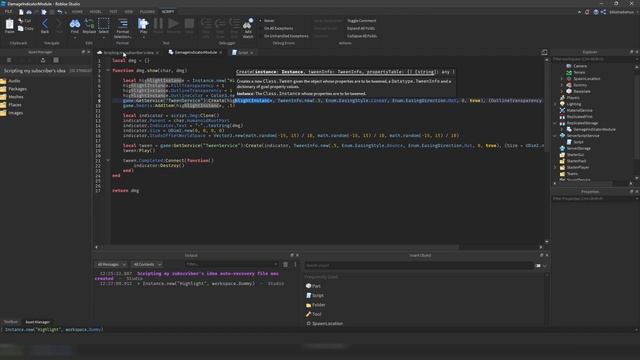
Task: Click the Camera icon in Explorer
Action: coord(569,66)
